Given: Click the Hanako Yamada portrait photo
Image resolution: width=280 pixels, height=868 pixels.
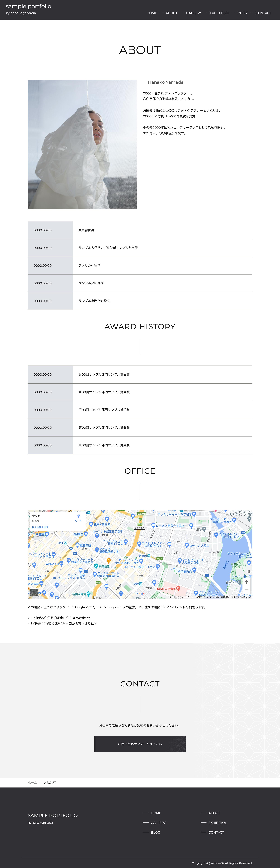Looking at the screenshot, I should [x=82, y=145].
